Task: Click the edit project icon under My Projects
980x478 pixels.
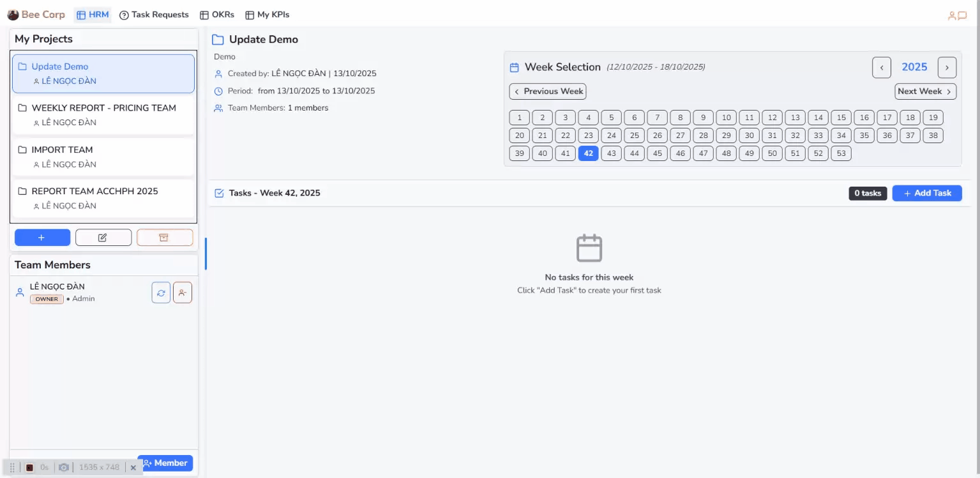Action: point(103,237)
